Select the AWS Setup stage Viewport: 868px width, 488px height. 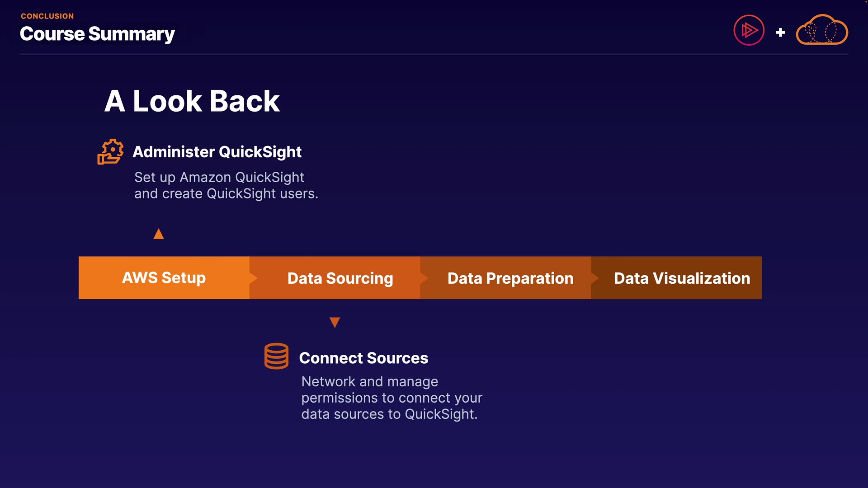(x=164, y=278)
